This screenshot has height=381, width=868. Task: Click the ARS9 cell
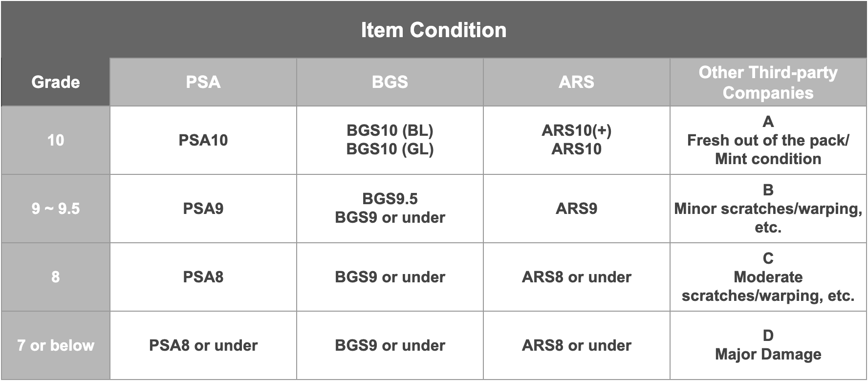coord(576,209)
